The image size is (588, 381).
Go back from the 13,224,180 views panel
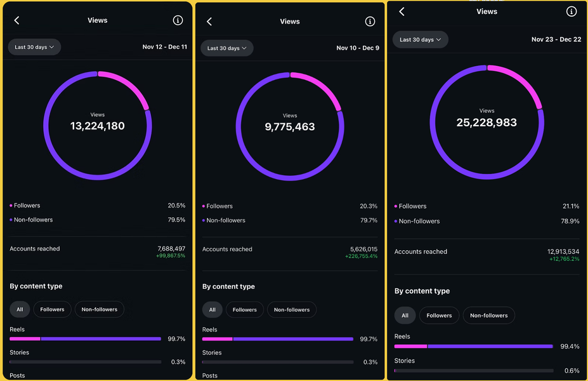pos(17,20)
